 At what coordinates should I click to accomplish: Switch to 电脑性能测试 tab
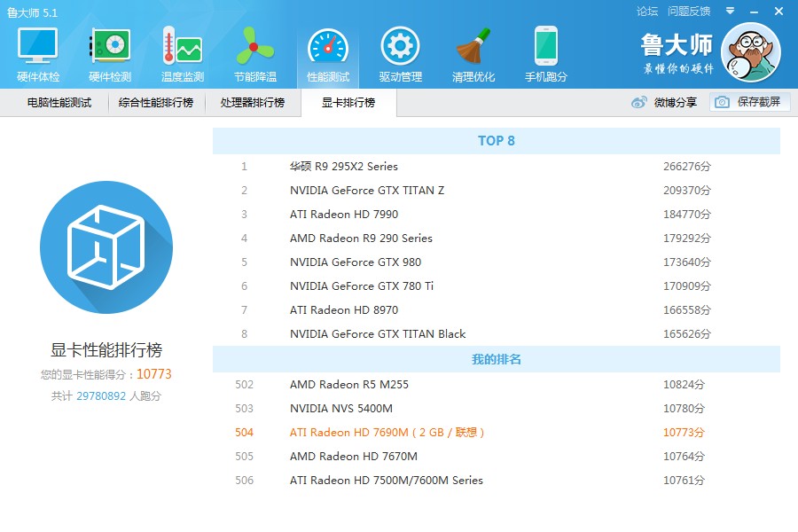pos(59,102)
